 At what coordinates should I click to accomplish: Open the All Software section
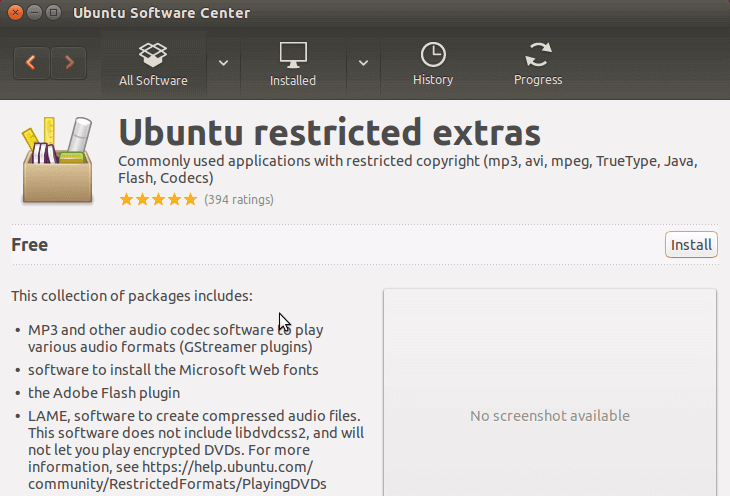[153, 64]
